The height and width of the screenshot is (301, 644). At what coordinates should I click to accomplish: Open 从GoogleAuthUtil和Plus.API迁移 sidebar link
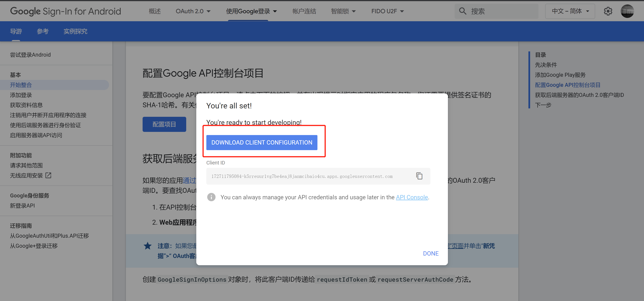(x=49, y=236)
